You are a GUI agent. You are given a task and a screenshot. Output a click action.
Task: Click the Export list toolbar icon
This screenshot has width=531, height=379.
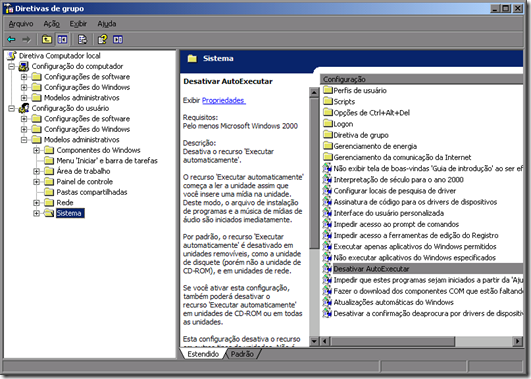tap(82, 40)
